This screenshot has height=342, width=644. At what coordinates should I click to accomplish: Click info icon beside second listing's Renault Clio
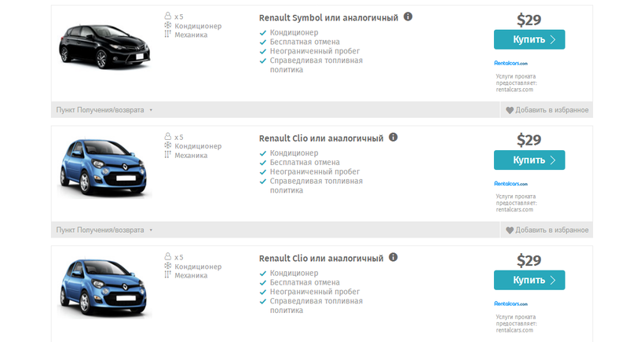coord(393,137)
